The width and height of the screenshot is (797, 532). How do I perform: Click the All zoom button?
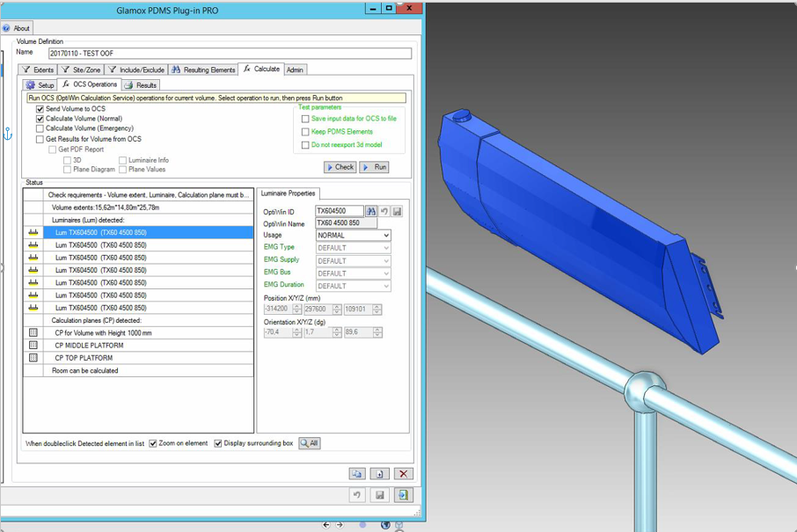[310, 443]
